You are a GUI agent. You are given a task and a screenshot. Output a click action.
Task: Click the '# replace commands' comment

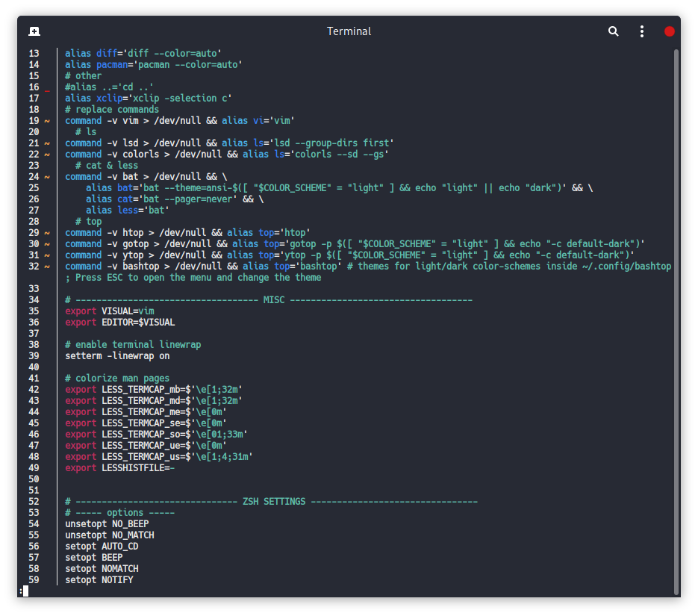click(x=112, y=110)
